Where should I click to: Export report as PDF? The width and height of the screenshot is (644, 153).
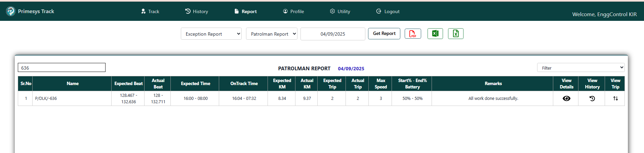(x=413, y=34)
